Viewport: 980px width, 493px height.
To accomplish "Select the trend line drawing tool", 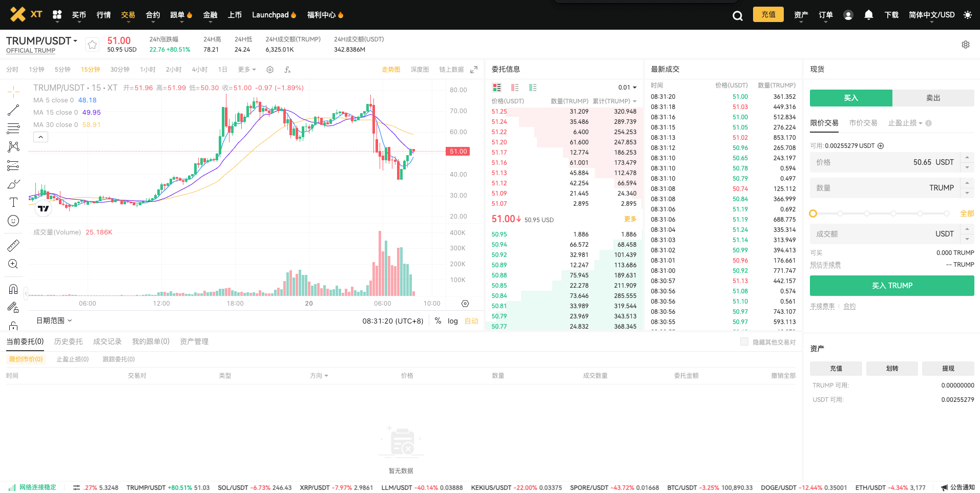I will coord(13,110).
